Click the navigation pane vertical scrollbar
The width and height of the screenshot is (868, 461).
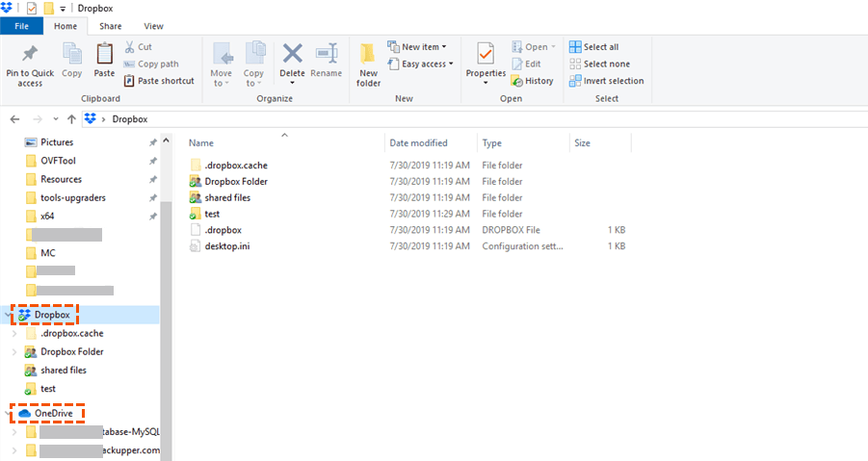(x=165, y=289)
